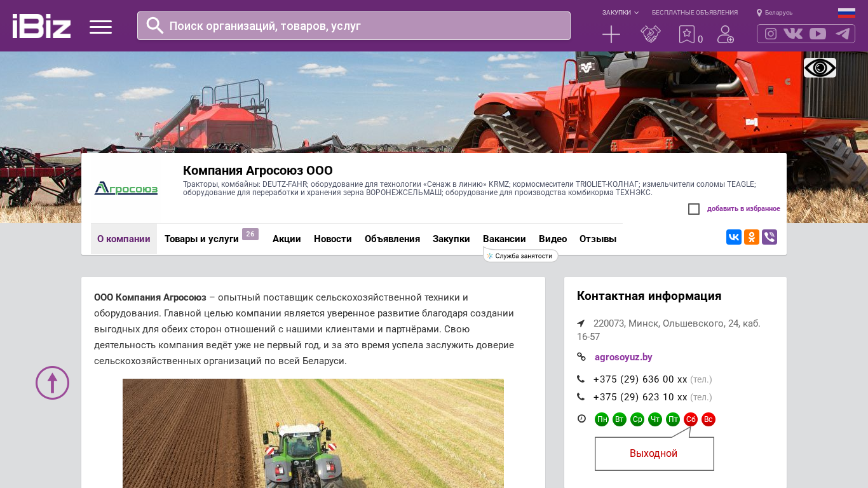Toggle accessibility eye view mode
This screenshot has height=488, width=868.
[820, 67]
